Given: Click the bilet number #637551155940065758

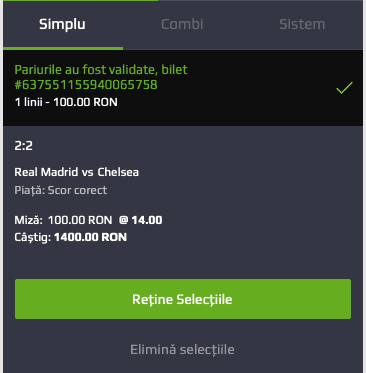Looking at the screenshot, I should pyautogui.click(x=86, y=85).
